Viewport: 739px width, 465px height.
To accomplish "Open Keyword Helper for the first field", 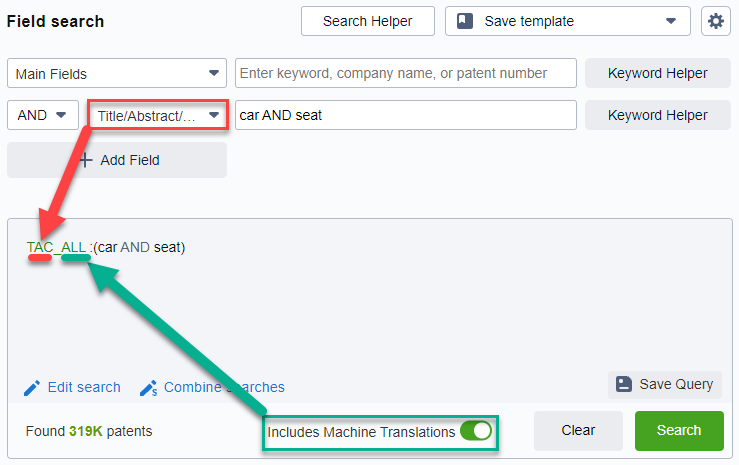I will [x=658, y=73].
